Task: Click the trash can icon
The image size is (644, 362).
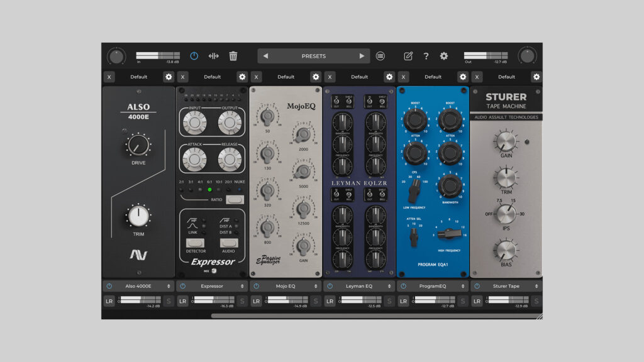Action: [233, 56]
